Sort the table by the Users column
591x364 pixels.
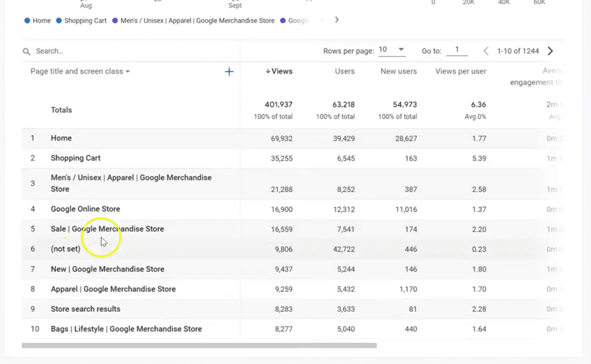(x=344, y=71)
